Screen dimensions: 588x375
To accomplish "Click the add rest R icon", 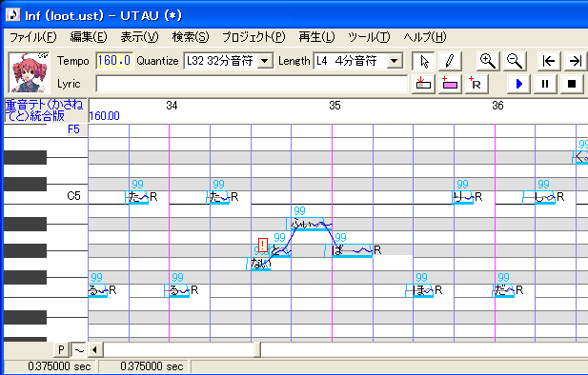I will coord(476,84).
